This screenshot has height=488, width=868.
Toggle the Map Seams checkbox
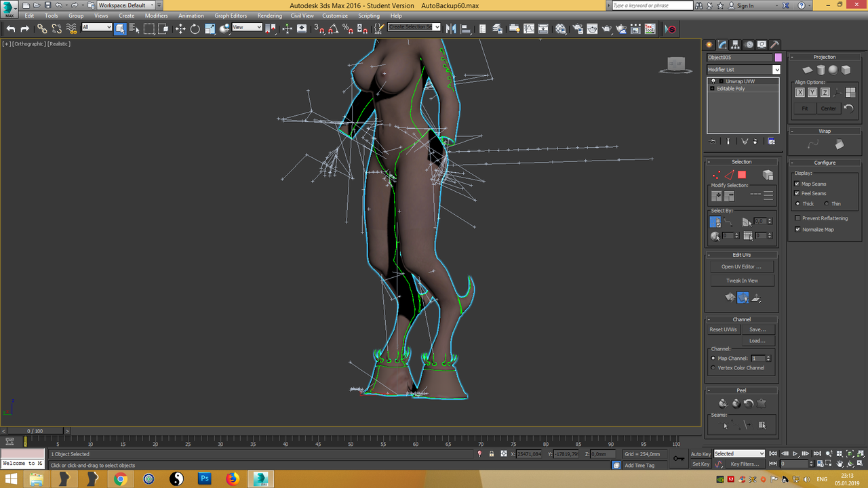pyautogui.click(x=797, y=184)
